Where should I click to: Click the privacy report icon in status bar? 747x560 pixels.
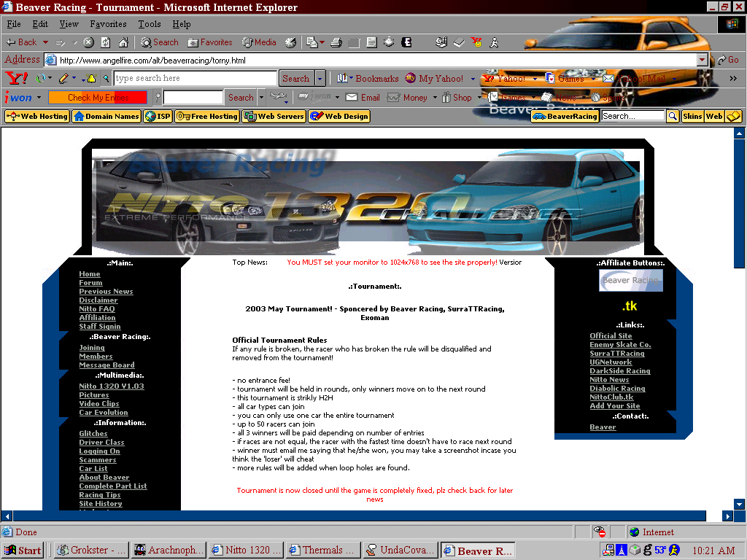click(x=599, y=532)
